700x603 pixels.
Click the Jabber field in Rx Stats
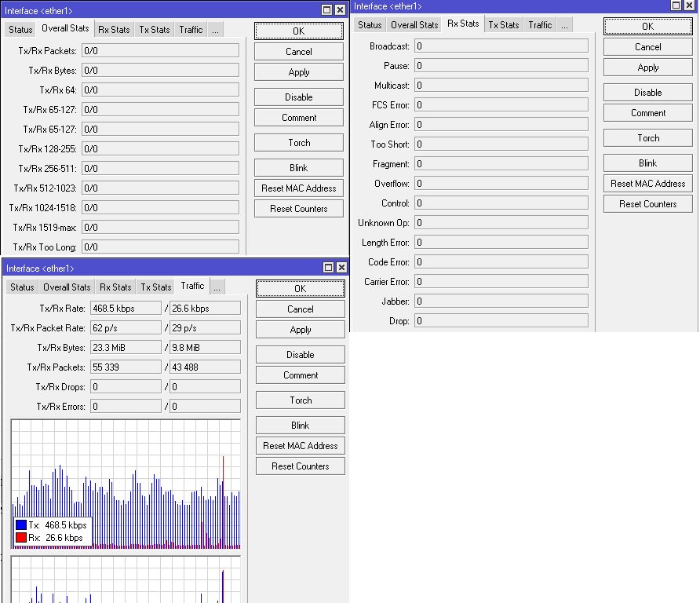(501, 301)
